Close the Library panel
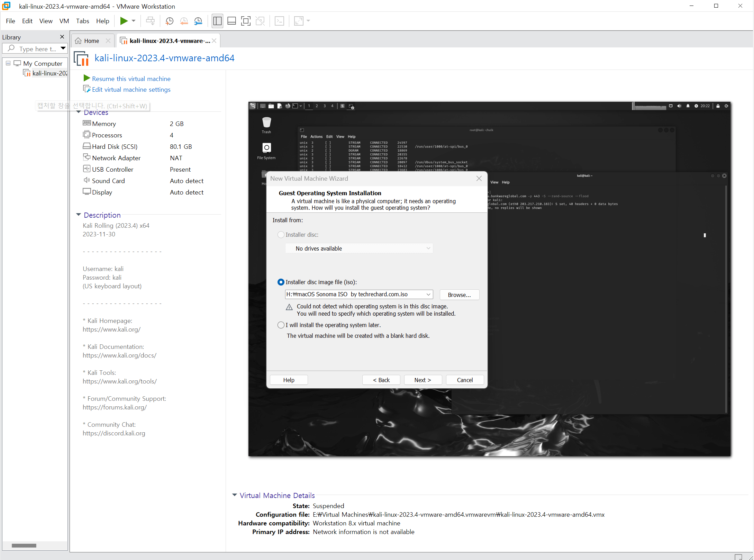Image resolution: width=754 pixels, height=560 pixels. (x=62, y=37)
